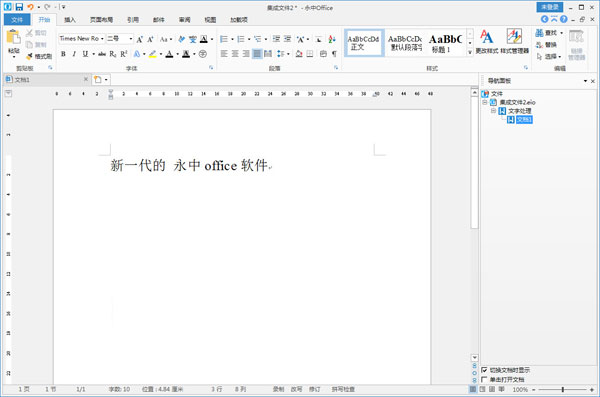This screenshot has height=397, width=600.
Task: Open the font color dropdown arrow
Action: tap(177, 54)
